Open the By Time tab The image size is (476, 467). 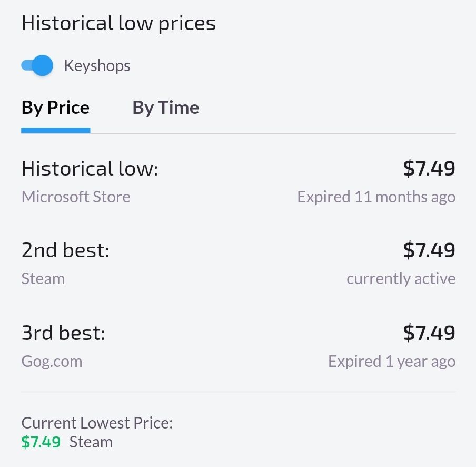165,108
